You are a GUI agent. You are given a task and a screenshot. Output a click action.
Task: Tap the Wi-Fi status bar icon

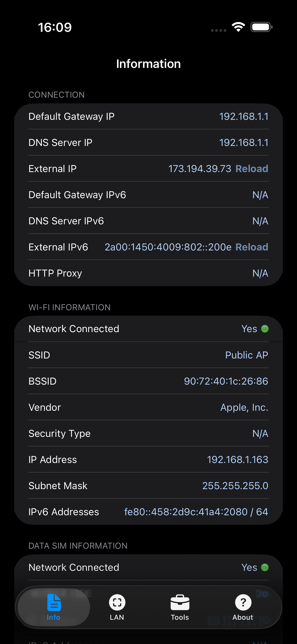coord(238,27)
